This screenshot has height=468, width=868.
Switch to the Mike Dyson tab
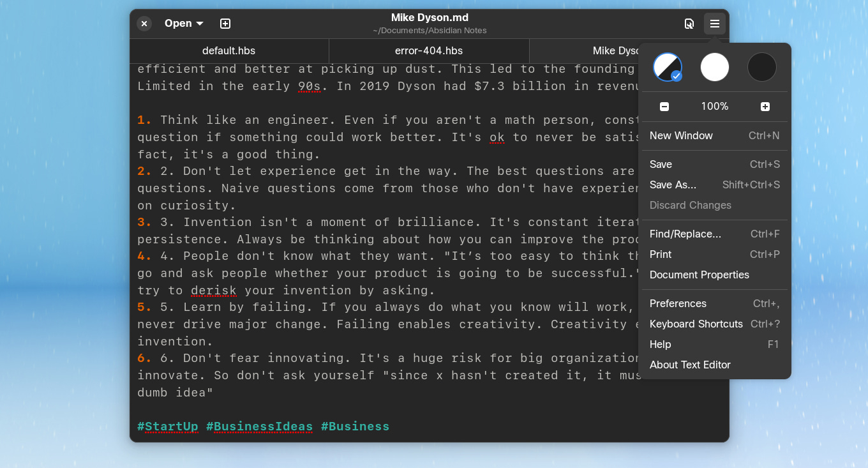(x=584, y=50)
